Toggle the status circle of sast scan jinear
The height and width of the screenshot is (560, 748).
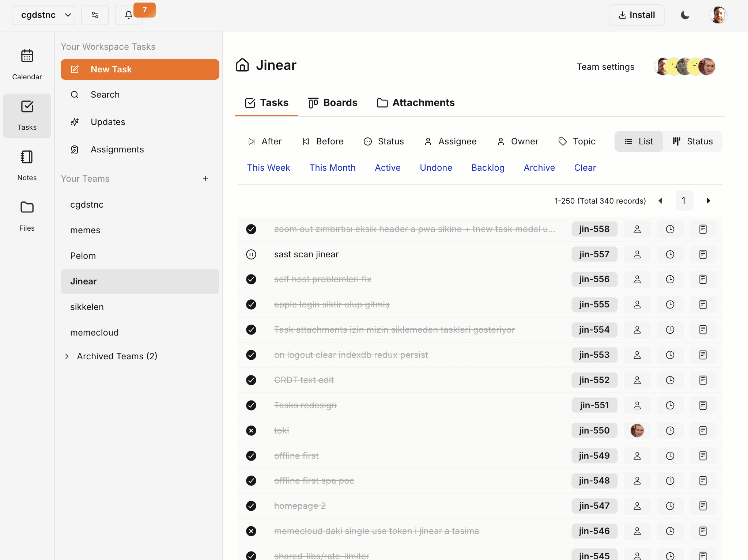[x=251, y=254]
